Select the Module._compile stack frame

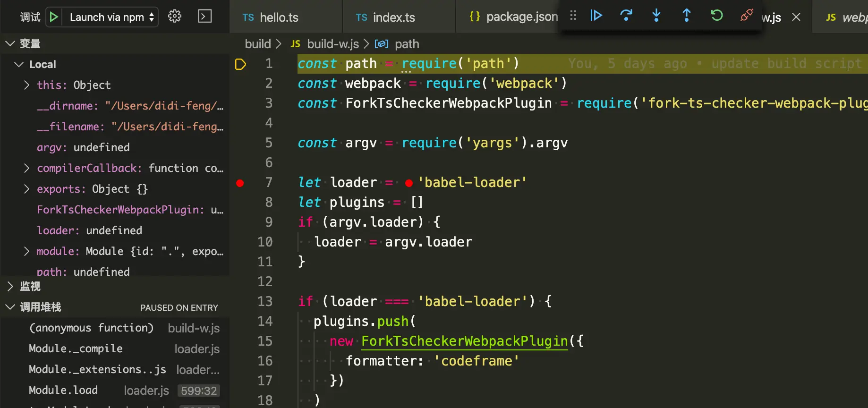pyautogui.click(x=115, y=348)
